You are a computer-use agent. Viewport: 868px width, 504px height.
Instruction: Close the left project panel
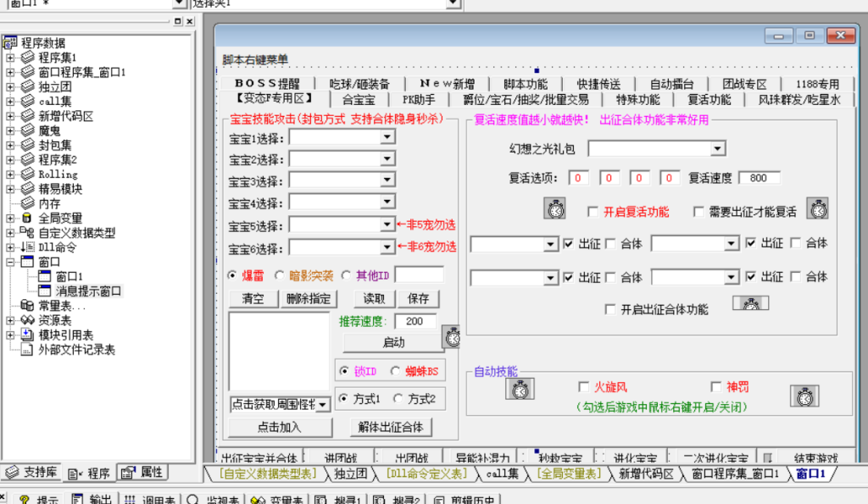click(x=190, y=21)
